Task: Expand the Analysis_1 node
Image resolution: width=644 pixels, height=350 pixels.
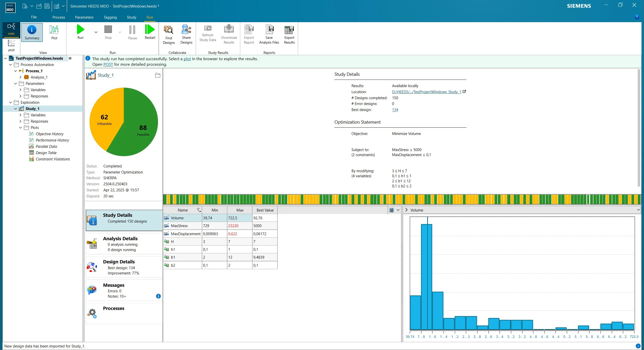Action: pyautogui.click(x=20, y=77)
